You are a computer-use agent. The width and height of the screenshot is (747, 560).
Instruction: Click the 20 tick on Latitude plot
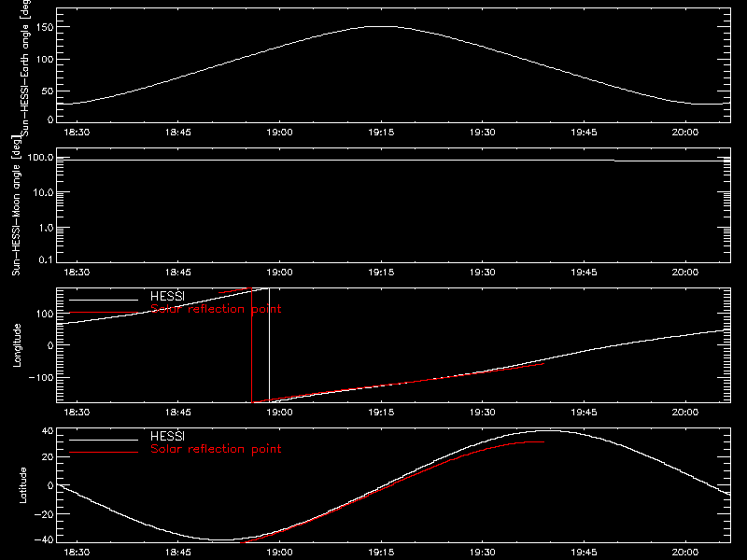[x=49, y=456]
